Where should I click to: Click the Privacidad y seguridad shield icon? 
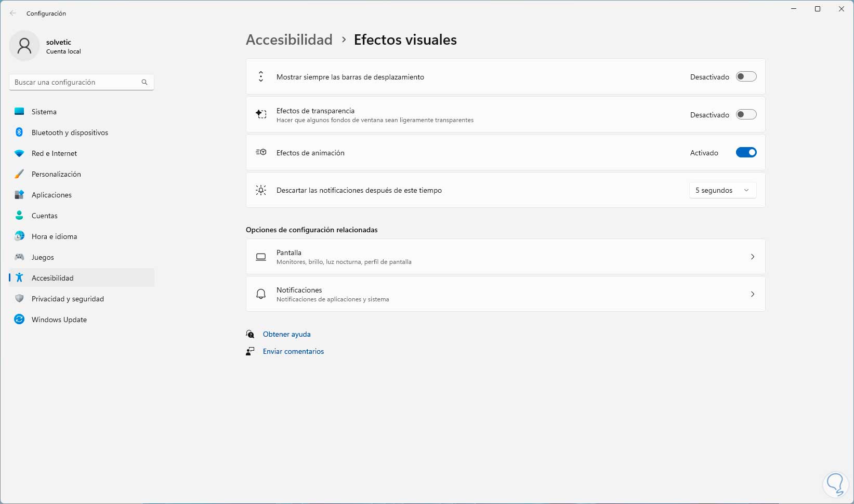coord(19,299)
